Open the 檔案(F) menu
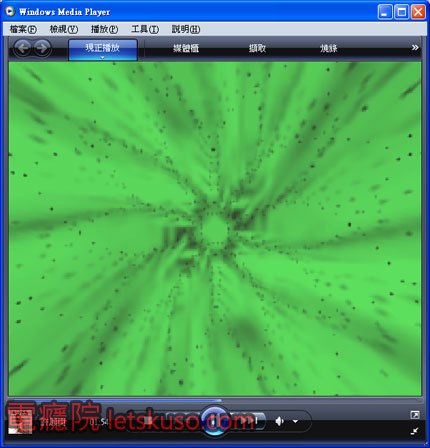Viewport: 430px width, 448px height. (x=23, y=29)
